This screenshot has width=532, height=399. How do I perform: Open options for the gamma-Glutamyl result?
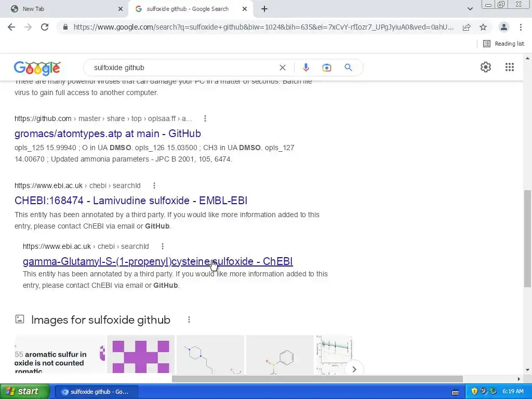tap(163, 246)
